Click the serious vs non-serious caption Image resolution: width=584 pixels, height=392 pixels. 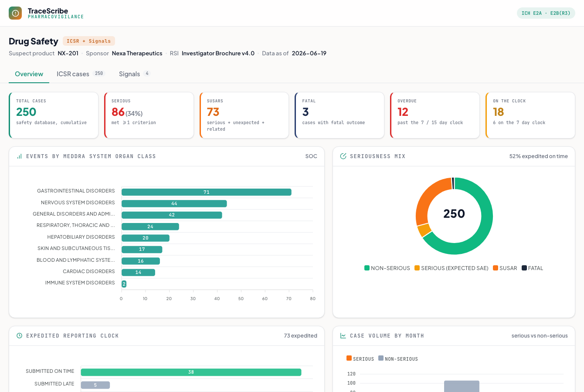click(x=540, y=336)
